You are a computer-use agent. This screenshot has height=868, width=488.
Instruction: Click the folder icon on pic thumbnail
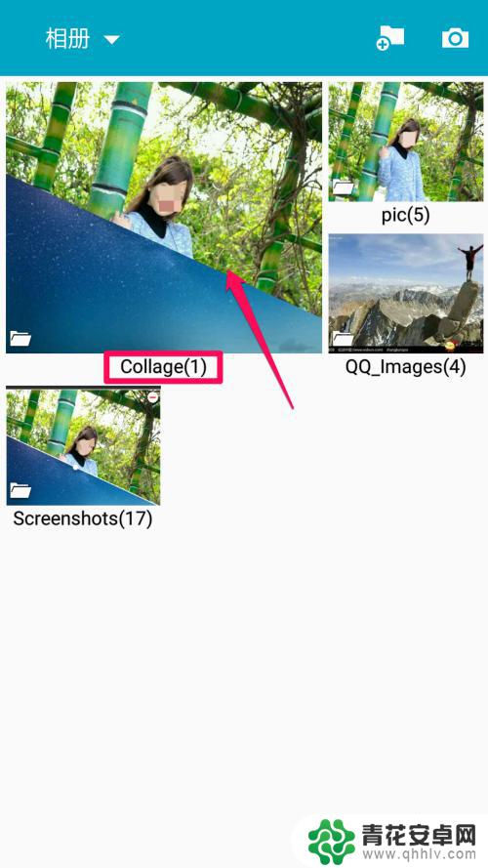click(343, 187)
